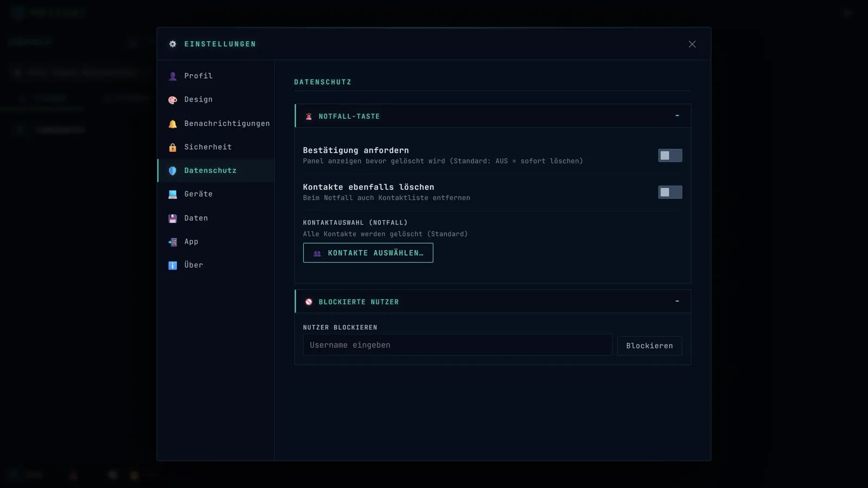
Task: Switch to the Daten tab
Action: (216, 218)
